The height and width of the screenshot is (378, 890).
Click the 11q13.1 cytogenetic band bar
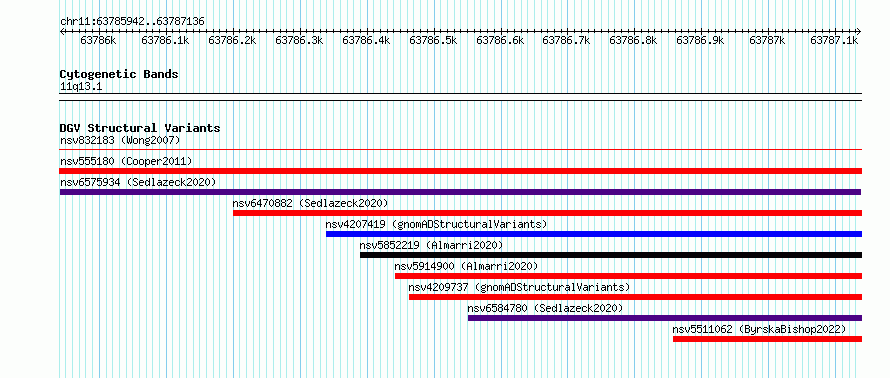click(460, 97)
